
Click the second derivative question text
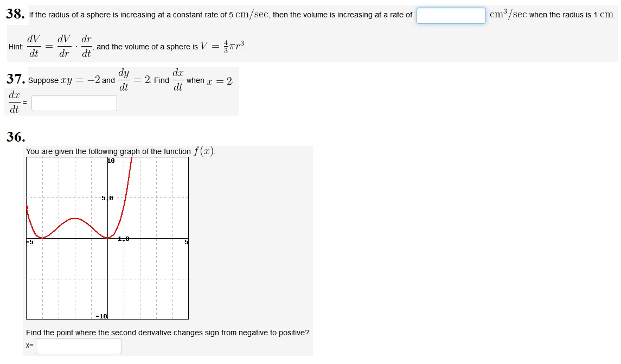[x=168, y=333]
